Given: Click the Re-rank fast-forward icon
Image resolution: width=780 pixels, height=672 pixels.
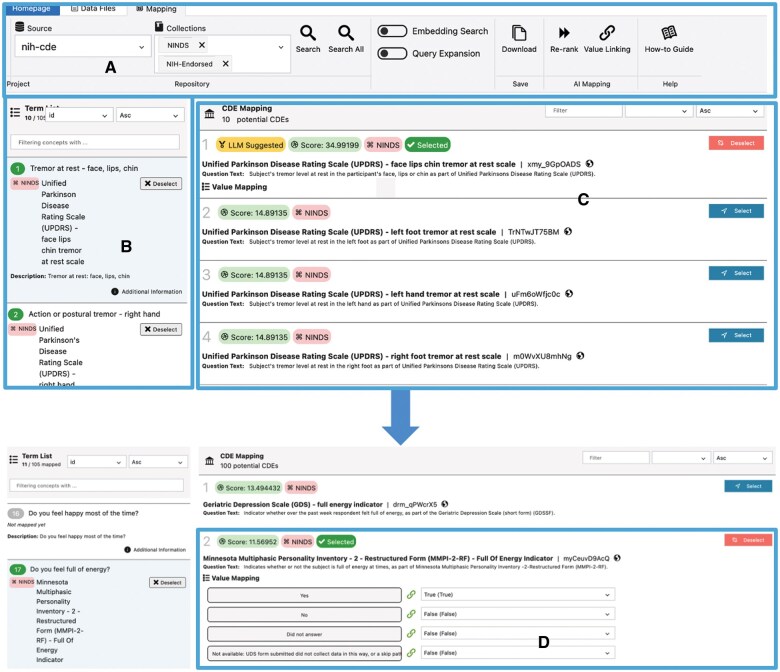Looking at the screenshot, I should (564, 33).
